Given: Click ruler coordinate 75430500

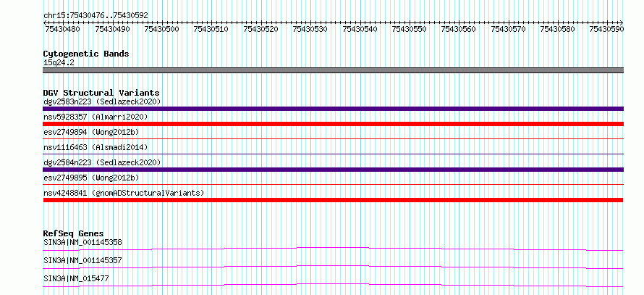Looking at the screenshot, I should (x=161, y=29).
